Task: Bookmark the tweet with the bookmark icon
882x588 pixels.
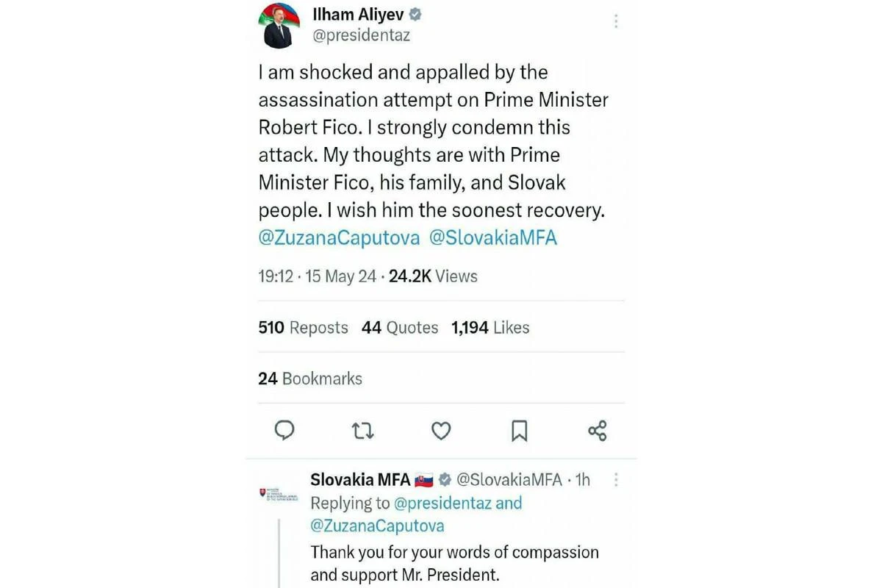Action: pyautogui.click(x=519, y=431)
